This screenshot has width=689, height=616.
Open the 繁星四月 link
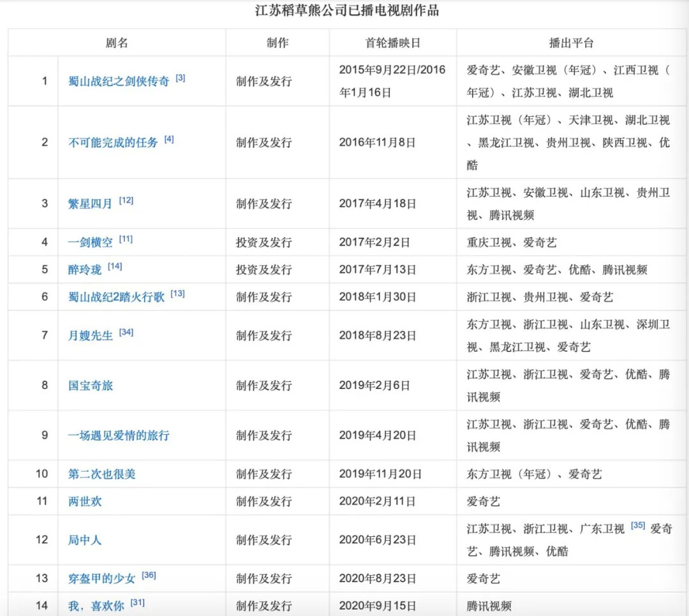tap(90, 204)
